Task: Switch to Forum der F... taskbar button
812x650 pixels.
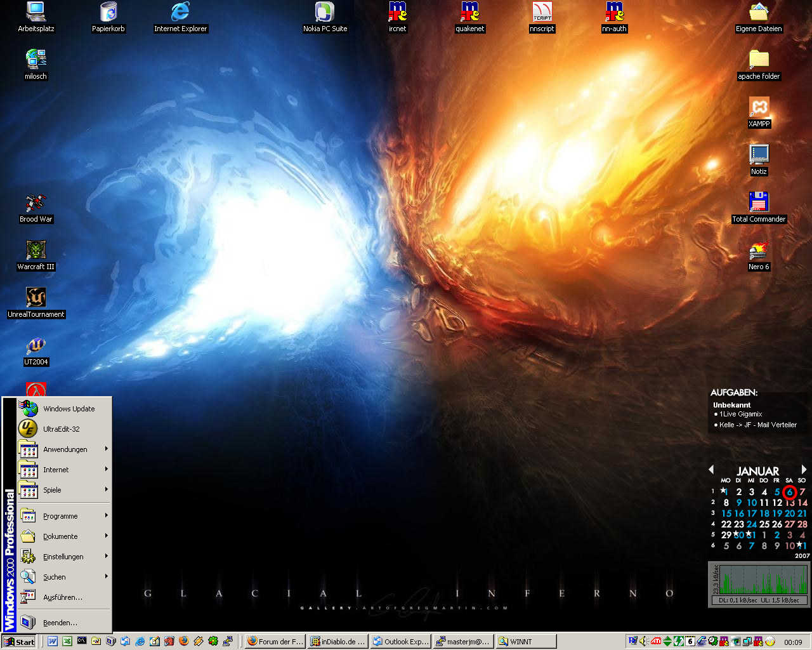Action: [x=275, y=642]
